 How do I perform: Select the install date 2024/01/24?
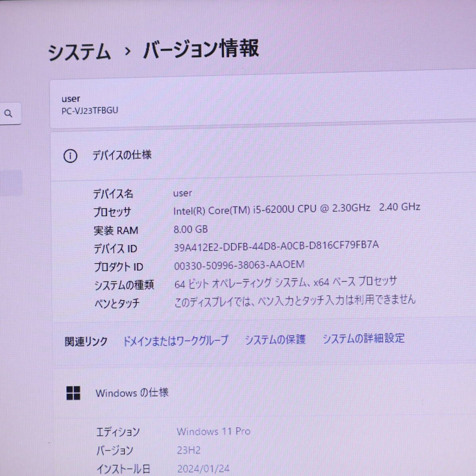[203, 469]
